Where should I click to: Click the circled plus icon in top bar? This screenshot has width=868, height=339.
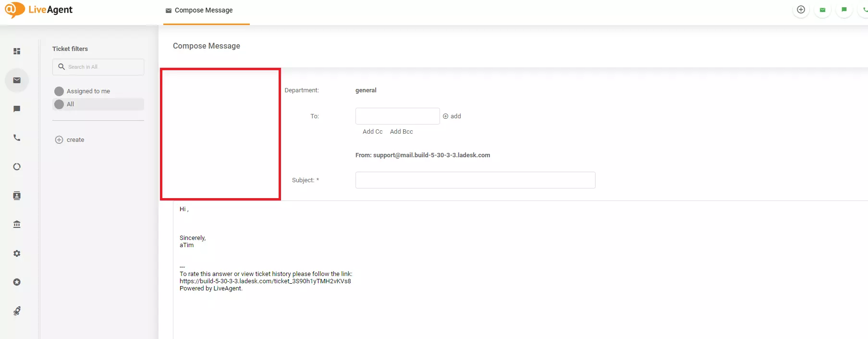[x=801, y=10]
